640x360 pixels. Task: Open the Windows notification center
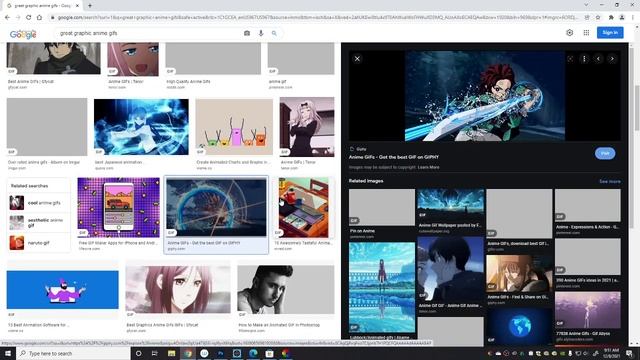[x=629, y=353]
